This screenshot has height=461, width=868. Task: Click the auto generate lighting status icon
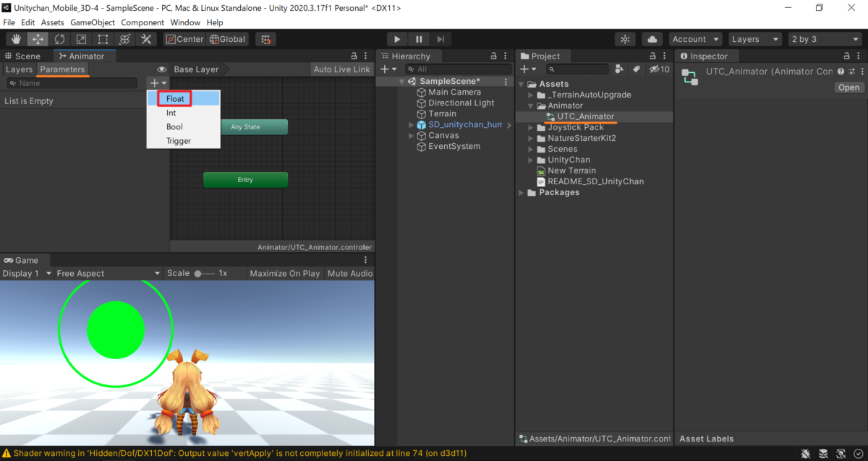point(841,453)
